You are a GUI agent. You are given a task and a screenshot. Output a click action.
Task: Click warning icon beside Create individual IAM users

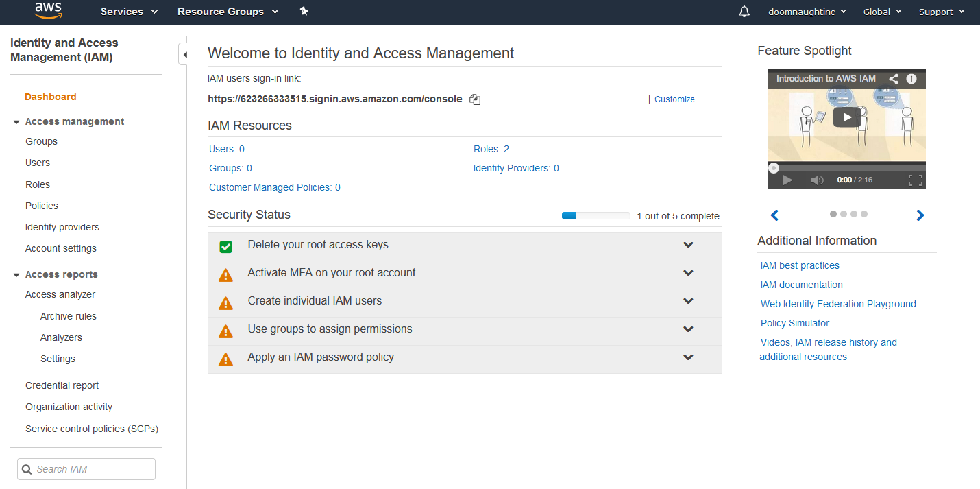225,303
